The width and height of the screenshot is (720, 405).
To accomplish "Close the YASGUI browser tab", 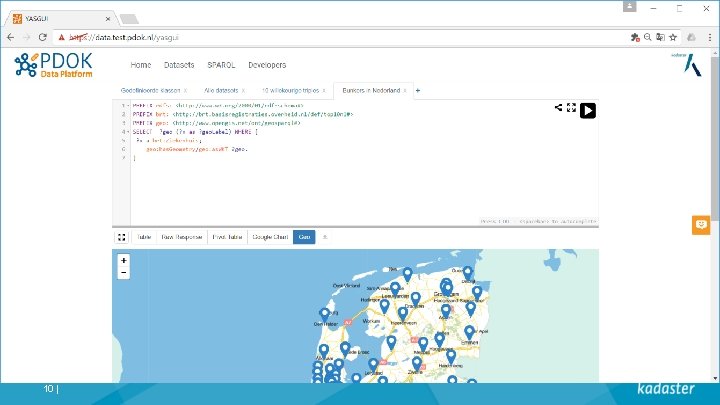I will [x=107, y=19].
